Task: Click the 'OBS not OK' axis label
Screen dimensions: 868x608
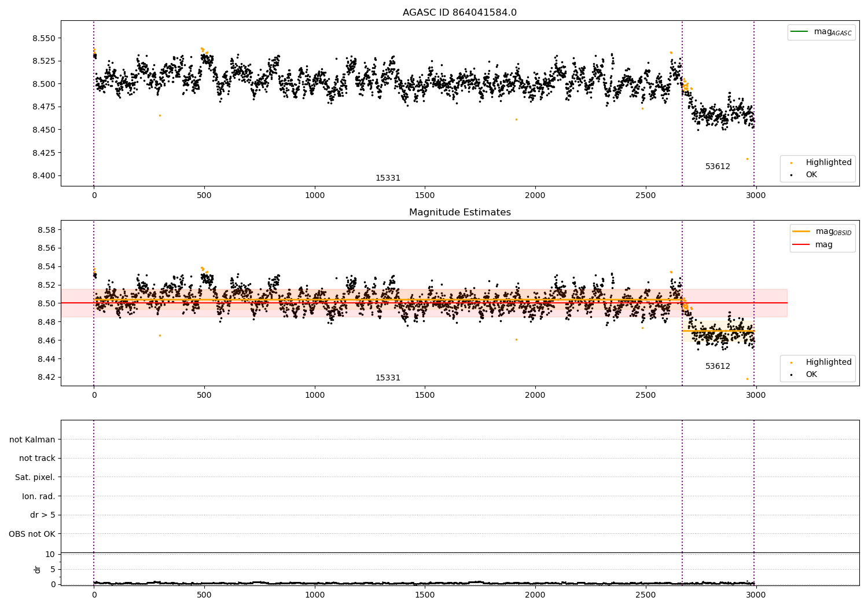Action: [32, 534]
